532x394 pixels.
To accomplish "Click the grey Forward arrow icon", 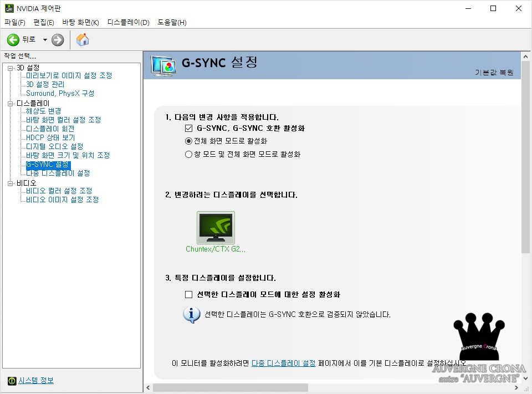I will coord(58,40).
